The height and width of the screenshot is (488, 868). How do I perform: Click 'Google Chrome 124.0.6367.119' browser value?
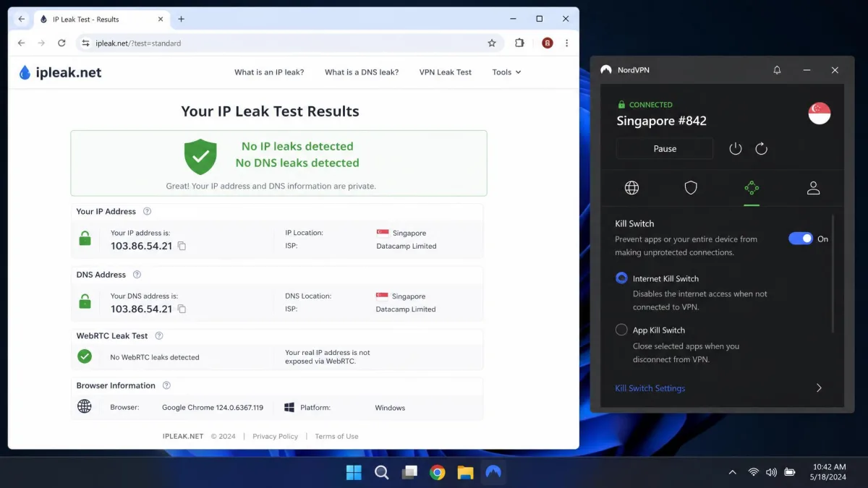pyautogui.click(x=213, y=408)
